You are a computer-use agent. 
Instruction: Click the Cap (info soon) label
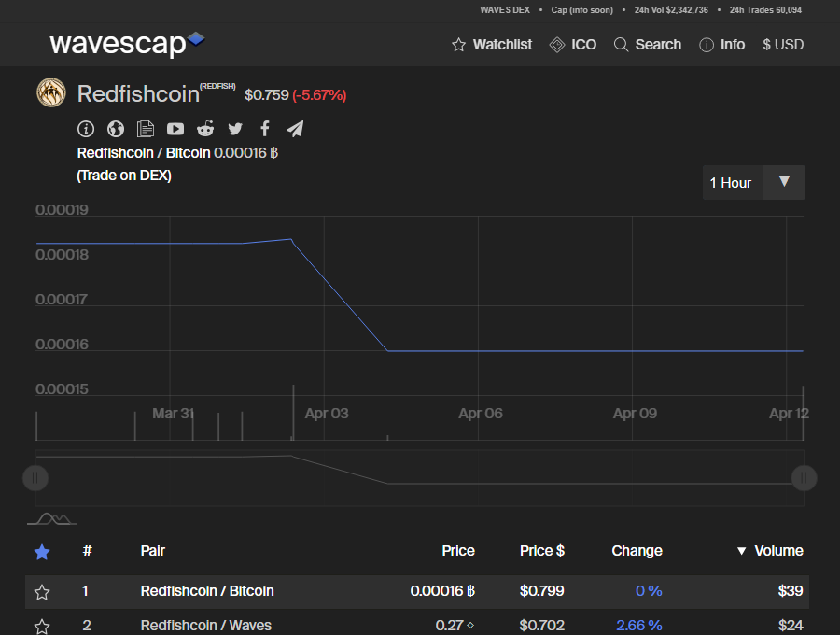581,10
